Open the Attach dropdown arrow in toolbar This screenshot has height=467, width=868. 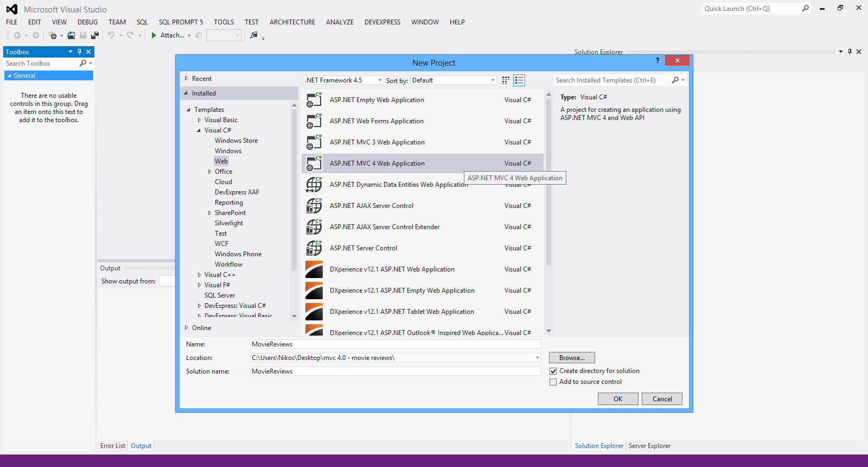(189, 35)
